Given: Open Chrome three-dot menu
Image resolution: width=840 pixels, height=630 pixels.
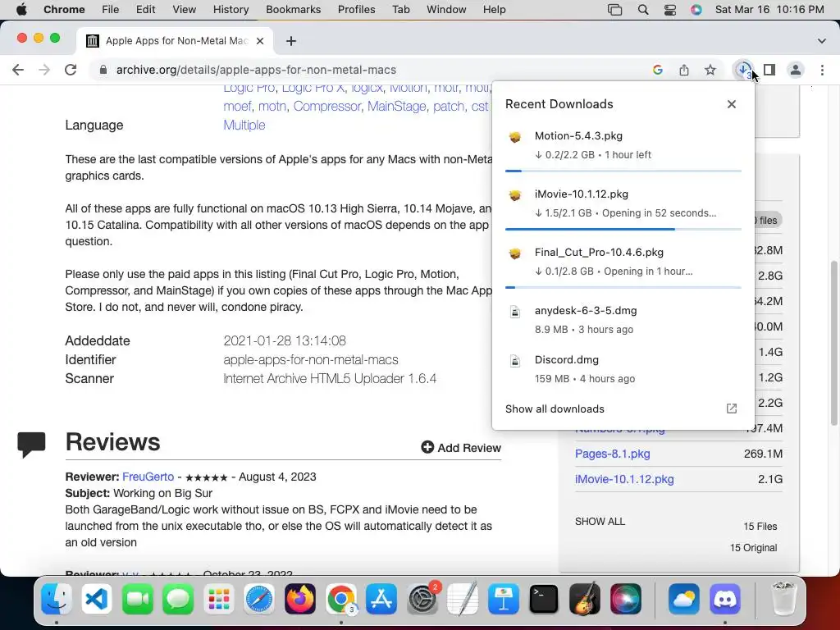Looking at the screenshot, I should click(x=822, y=70).
